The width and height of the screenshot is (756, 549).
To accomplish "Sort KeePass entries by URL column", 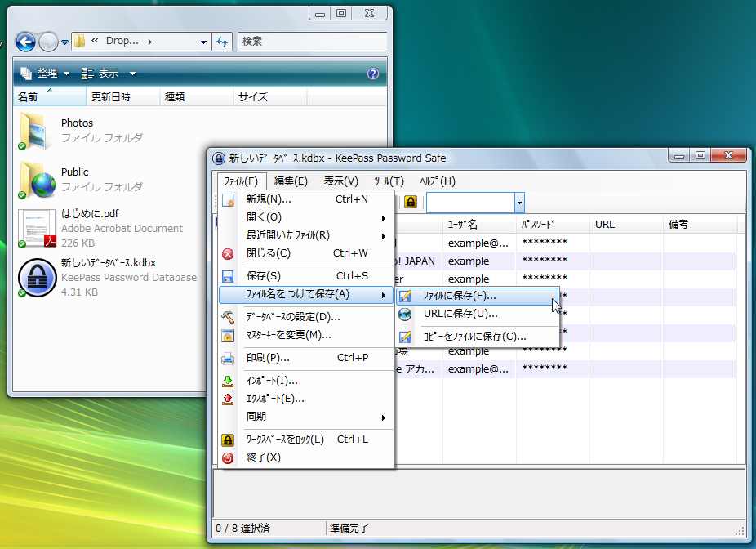I will point(626,225).
